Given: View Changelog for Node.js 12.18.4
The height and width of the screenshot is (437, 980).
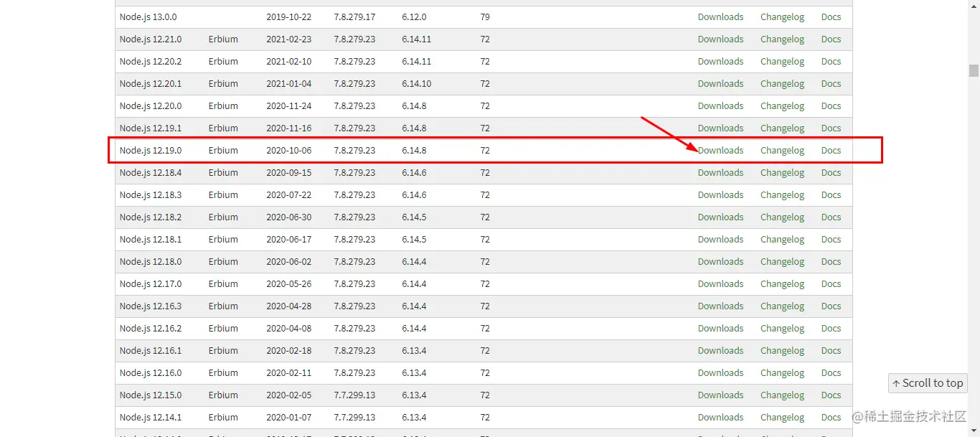Looking at the screenshot, I should click(782, 173).
